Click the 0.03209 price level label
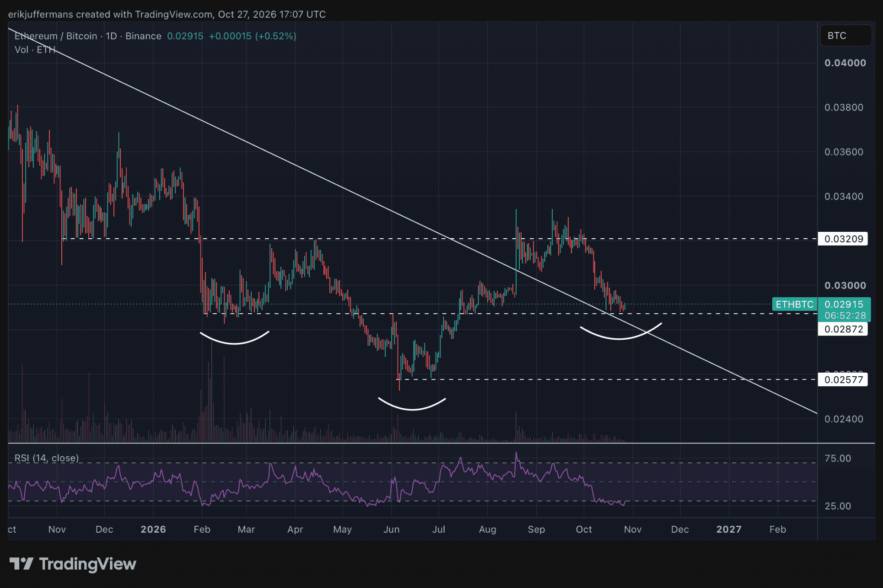 pyautogui.click(x=843, y=239)
